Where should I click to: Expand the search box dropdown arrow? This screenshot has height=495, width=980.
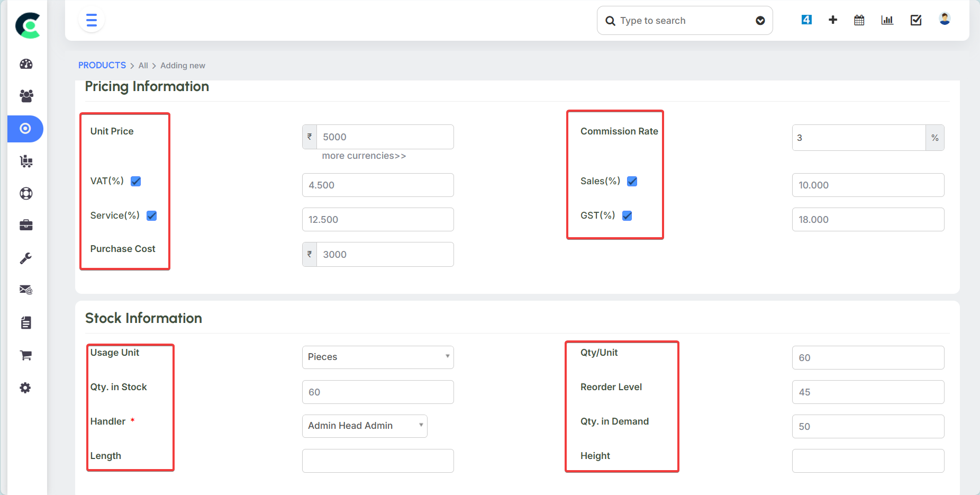pyautogui.click(x=760, y=21)
